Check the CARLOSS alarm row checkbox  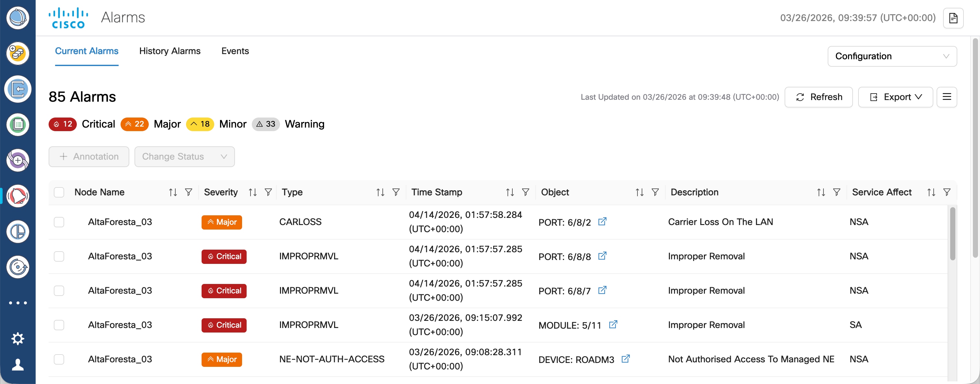(59, 222)
